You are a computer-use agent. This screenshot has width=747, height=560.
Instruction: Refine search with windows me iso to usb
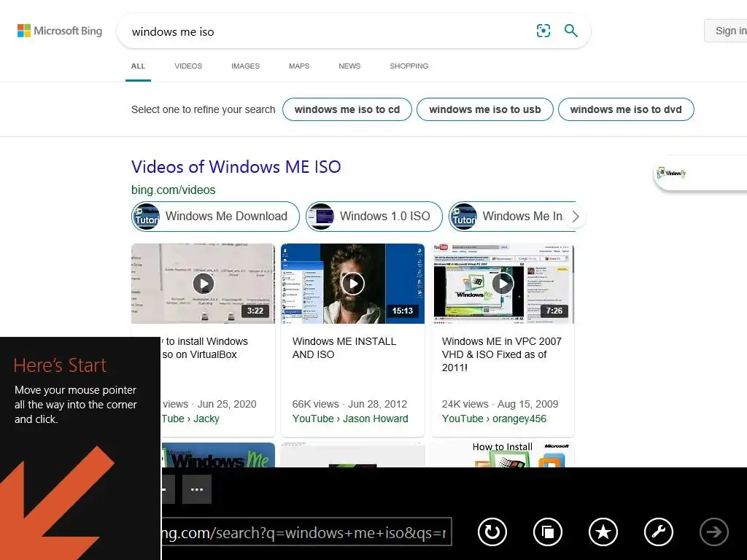coord(485,109)
